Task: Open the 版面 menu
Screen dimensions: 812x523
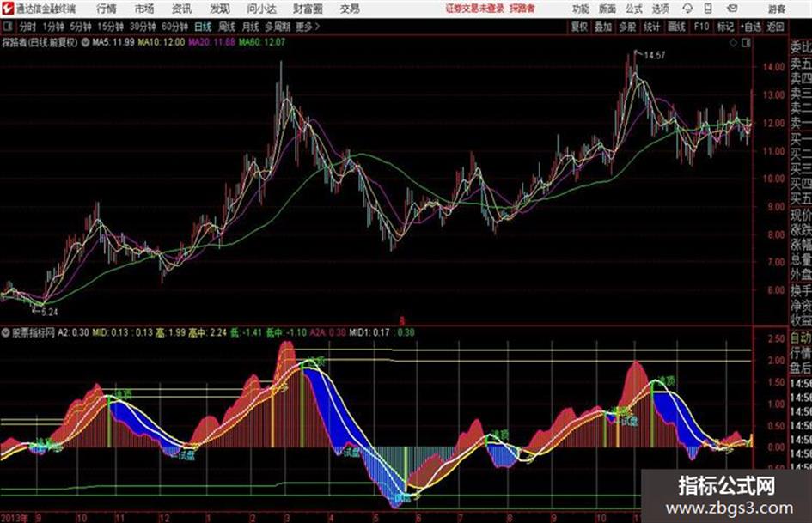Action: click(x=607, y=9)
